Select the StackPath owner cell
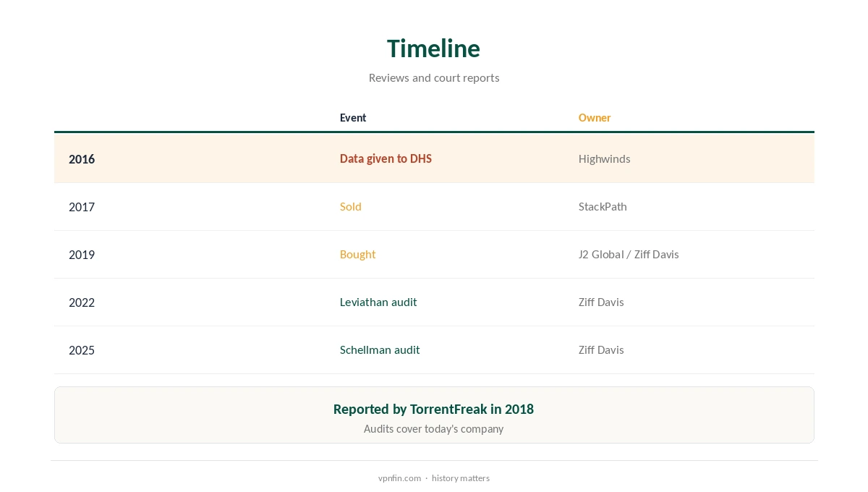 pos(603,206)
